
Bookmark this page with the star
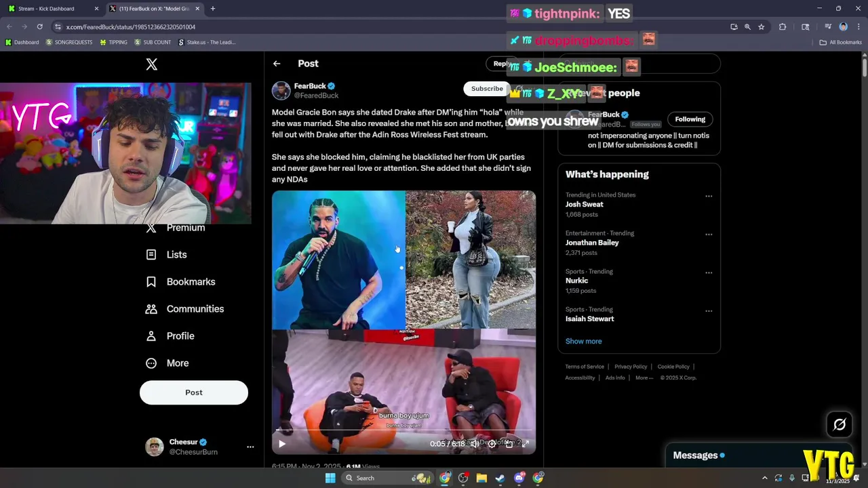[x=761, y=26]
